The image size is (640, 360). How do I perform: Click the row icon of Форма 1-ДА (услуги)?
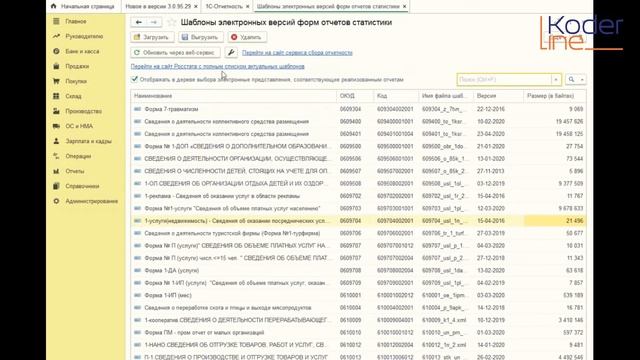138,270
